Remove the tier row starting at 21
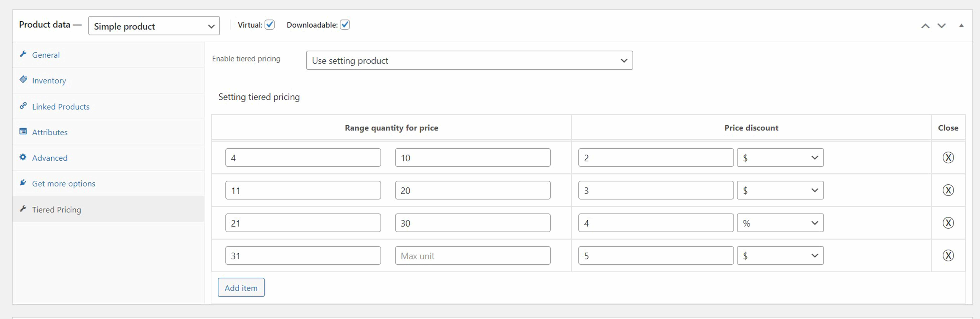 [x=948, y=223]
